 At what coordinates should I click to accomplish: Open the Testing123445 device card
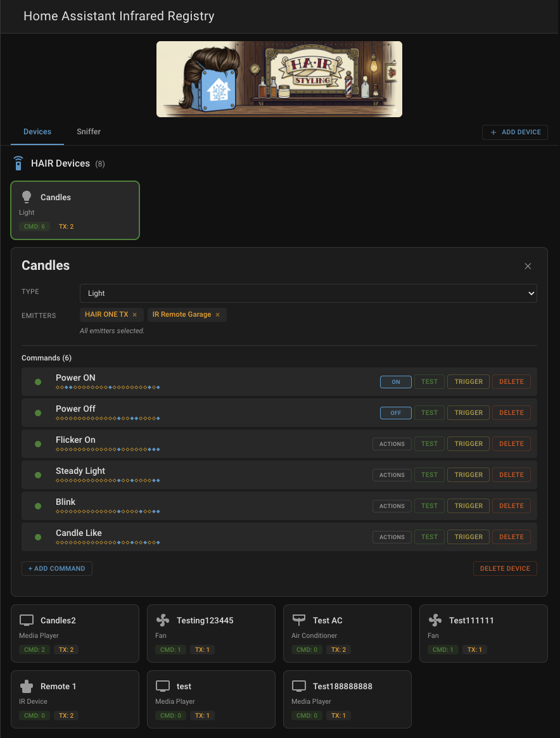pos(212,633)
